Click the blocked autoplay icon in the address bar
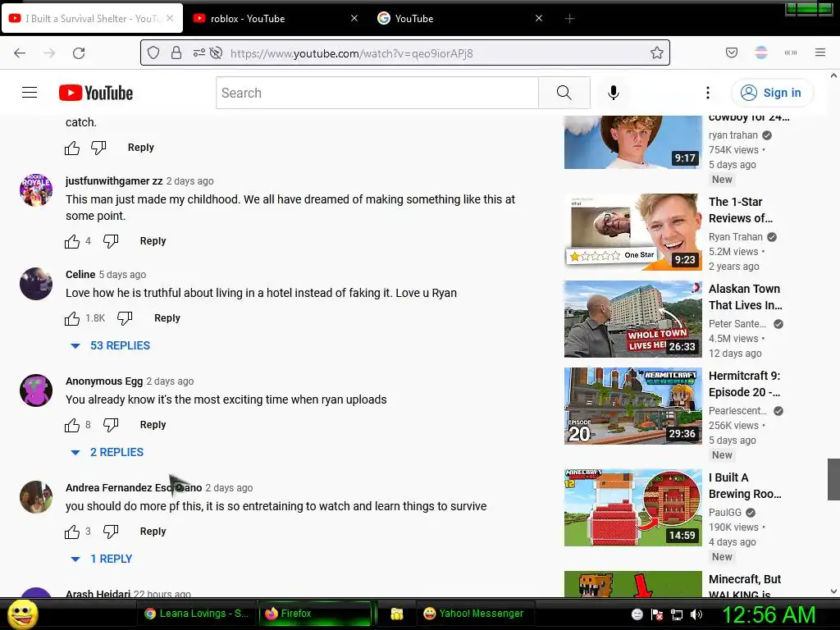The height and width of the screenshot is (630, 840). tap(216, 53)
